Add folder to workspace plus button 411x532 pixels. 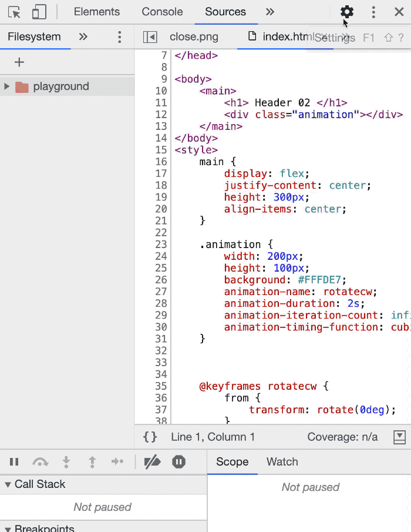(x=19, y=62)
